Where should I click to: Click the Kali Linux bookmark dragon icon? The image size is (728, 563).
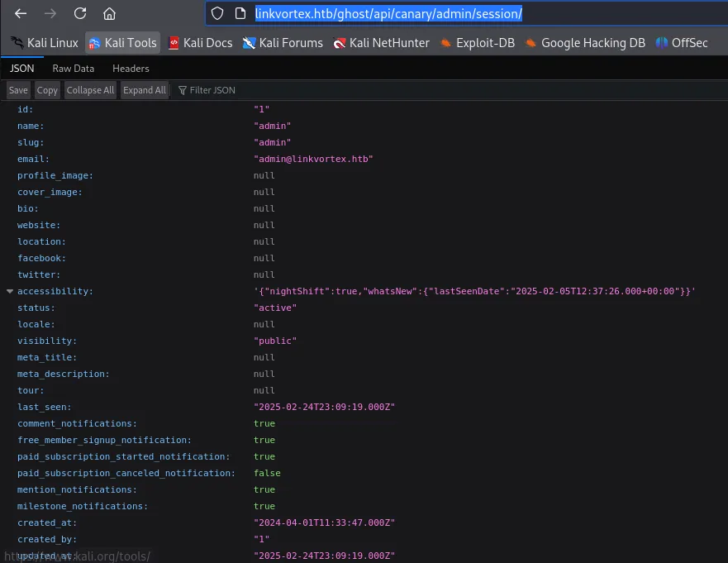[17, 43]
